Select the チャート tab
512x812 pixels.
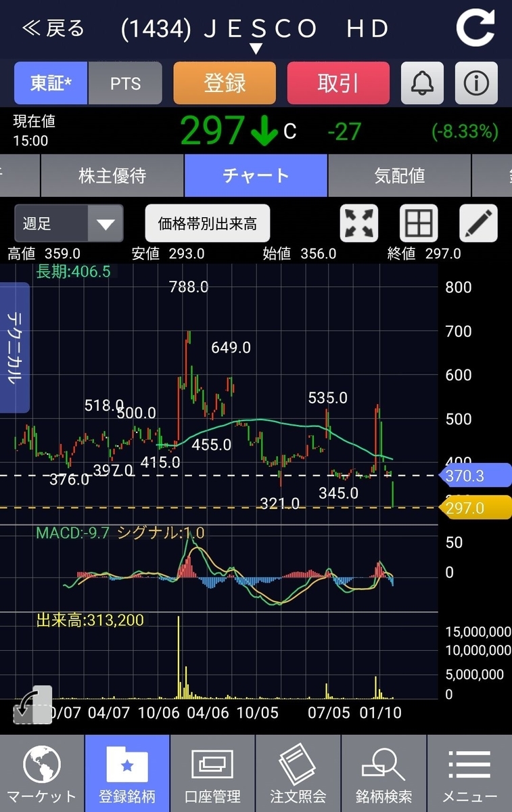[256, 176]
